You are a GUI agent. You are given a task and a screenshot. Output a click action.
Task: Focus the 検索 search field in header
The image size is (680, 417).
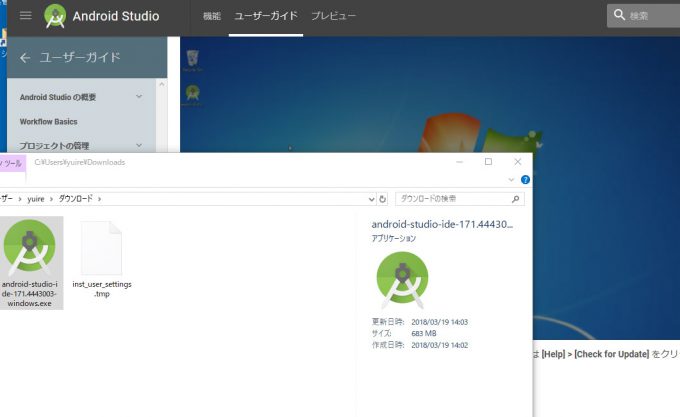point(644,16)
